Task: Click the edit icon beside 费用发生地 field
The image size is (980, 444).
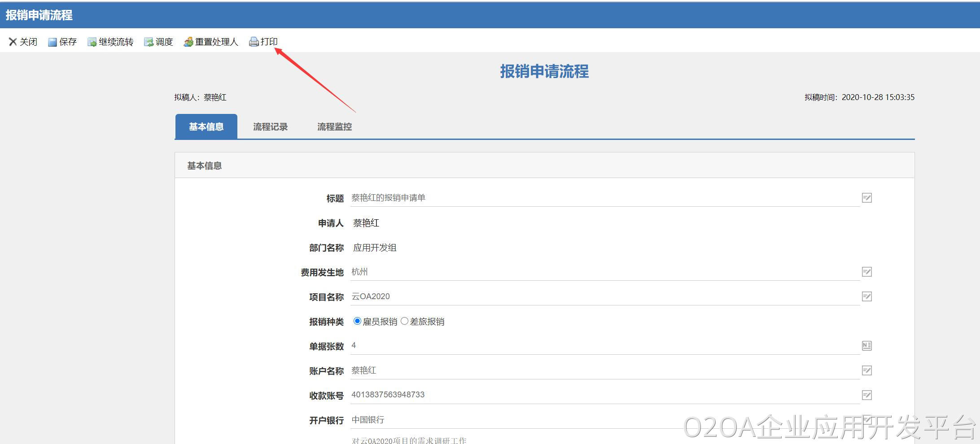Action: pos(866,272)
